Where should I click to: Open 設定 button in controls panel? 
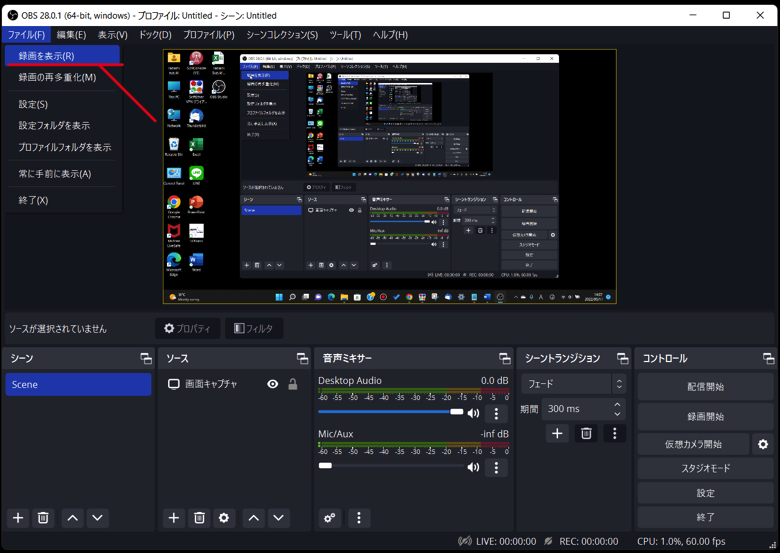coord(705,493)
